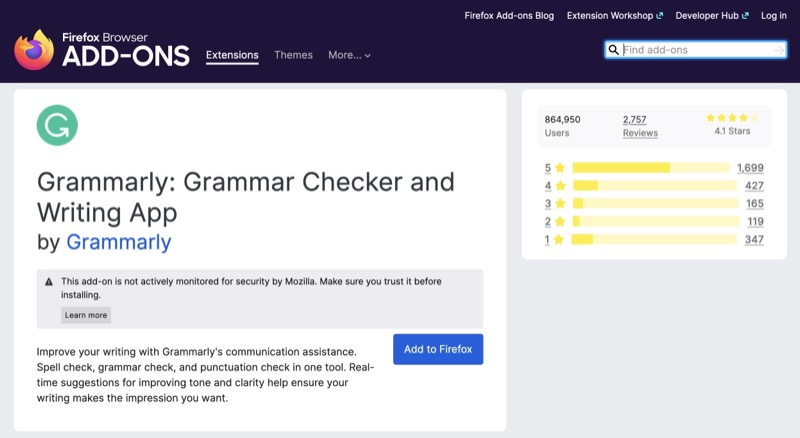The width and height of the screenshot is (800, 438).
Task: Open the Extensions tab
Action: coord(232,55)
